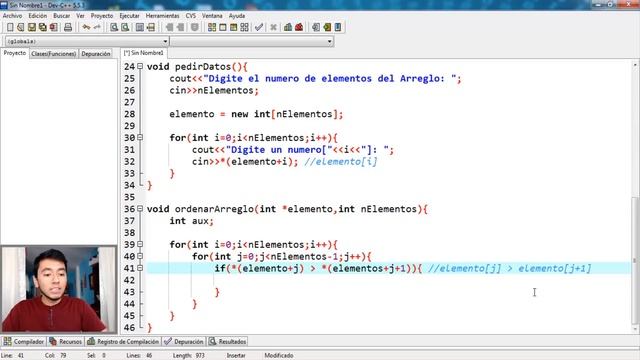Click the scrollbar down arrow in editor

(635, 329)
